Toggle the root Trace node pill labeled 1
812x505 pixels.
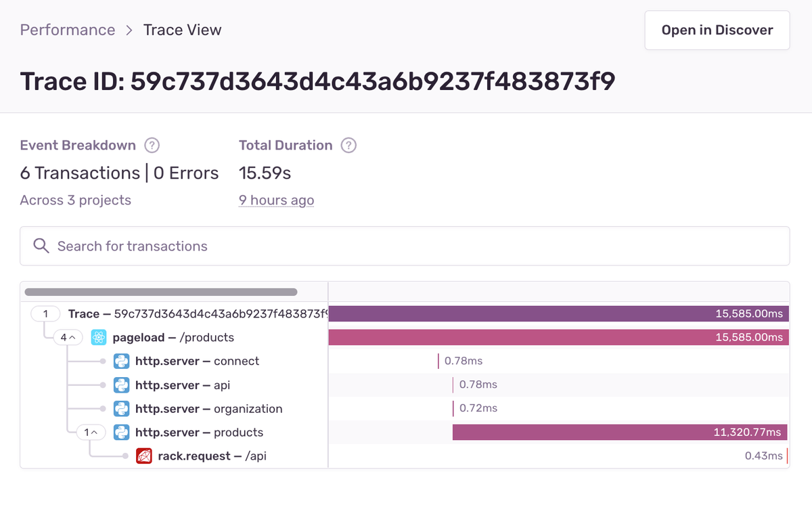point(45,313)
